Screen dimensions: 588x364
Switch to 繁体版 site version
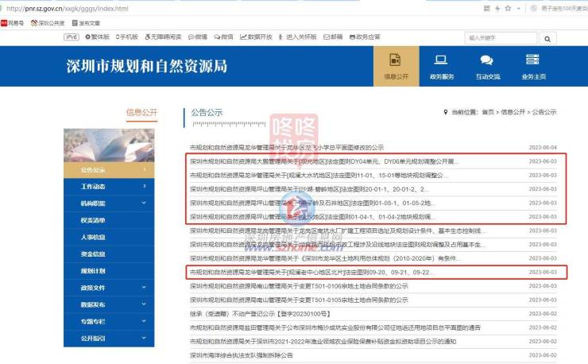(x=97, y=37)
